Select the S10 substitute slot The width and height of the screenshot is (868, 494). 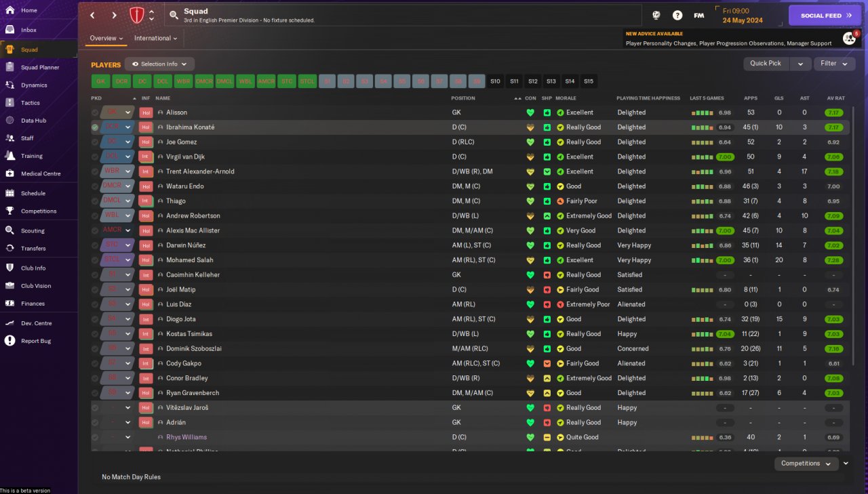[x=496, y=81]
